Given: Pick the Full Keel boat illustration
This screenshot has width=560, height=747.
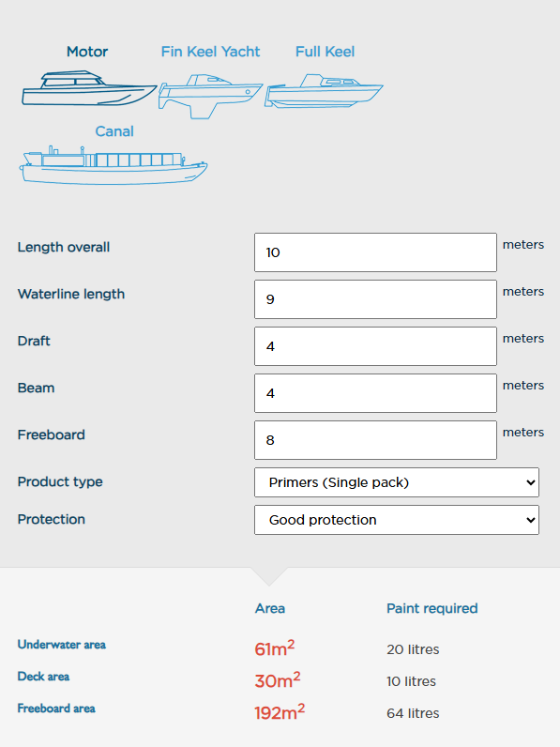Looking at the screenshot, I should tap(324, 91).
